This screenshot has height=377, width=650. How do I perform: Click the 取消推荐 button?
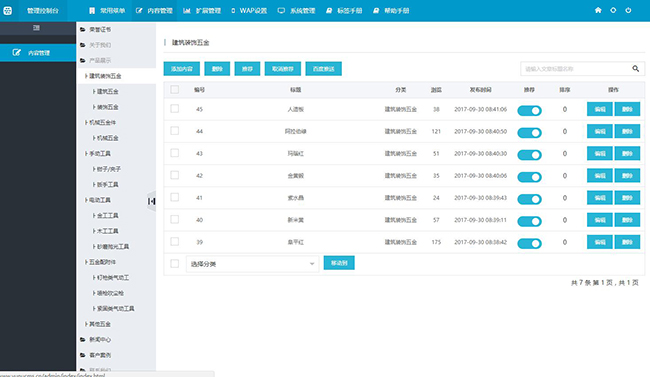[x=283, y=69]
